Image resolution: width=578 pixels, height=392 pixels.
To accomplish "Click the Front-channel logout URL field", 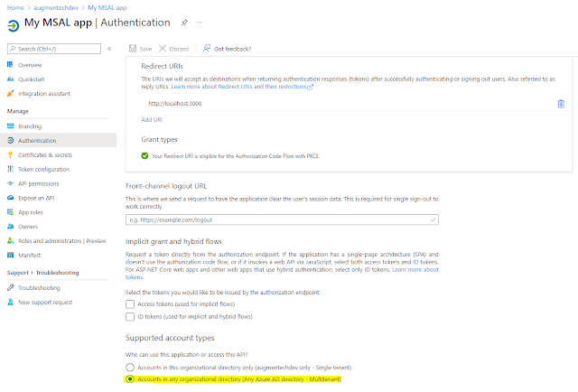I will point(282,219).
